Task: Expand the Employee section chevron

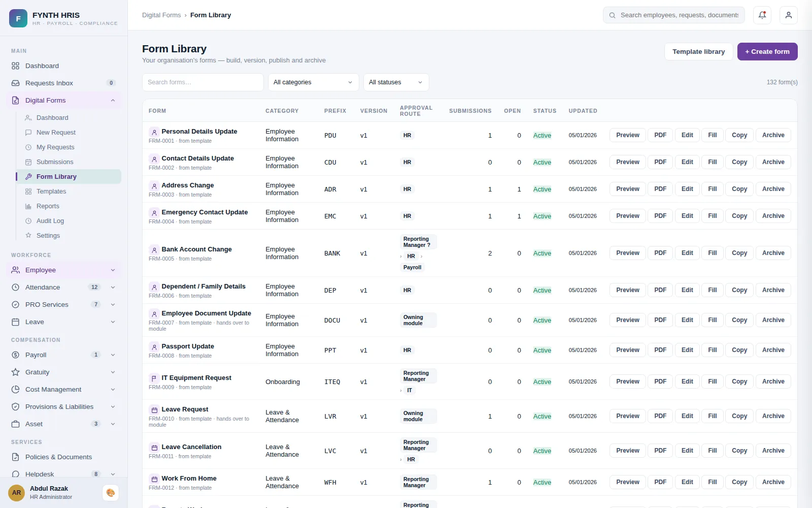Action: [x=113, y=270]
